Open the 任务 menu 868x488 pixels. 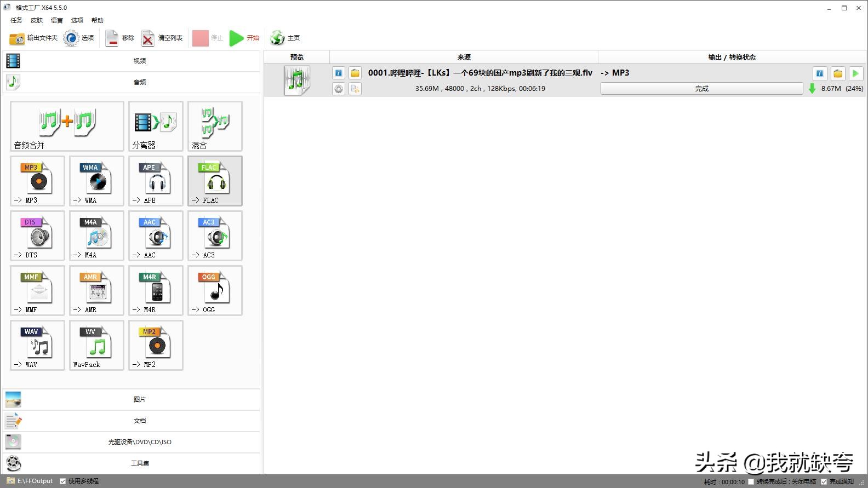pyautogui.click(x=16, y=20)
